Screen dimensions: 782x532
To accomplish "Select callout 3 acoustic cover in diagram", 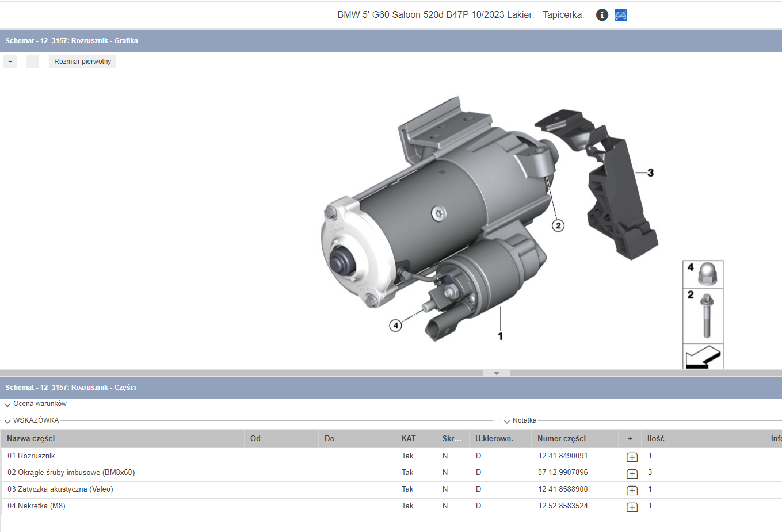I will [x=650, y=173].
